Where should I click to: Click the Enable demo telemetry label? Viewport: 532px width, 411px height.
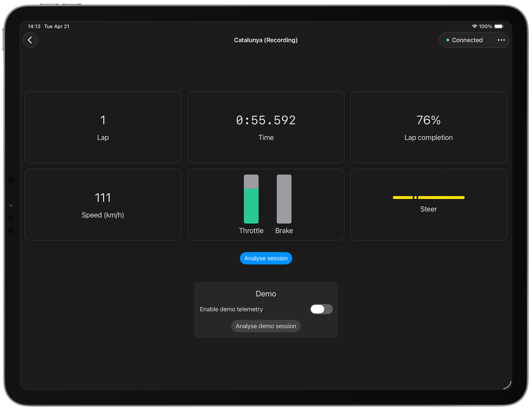point(231,309)
